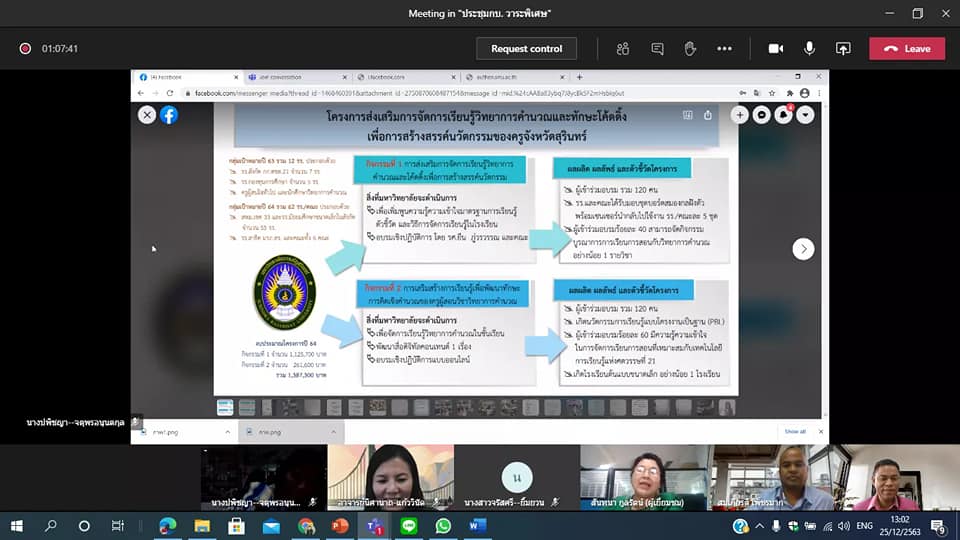The height and width of the screenshot is (540, 960).
Task: Open Facebook notifications bell
Action: click(784, 115)
